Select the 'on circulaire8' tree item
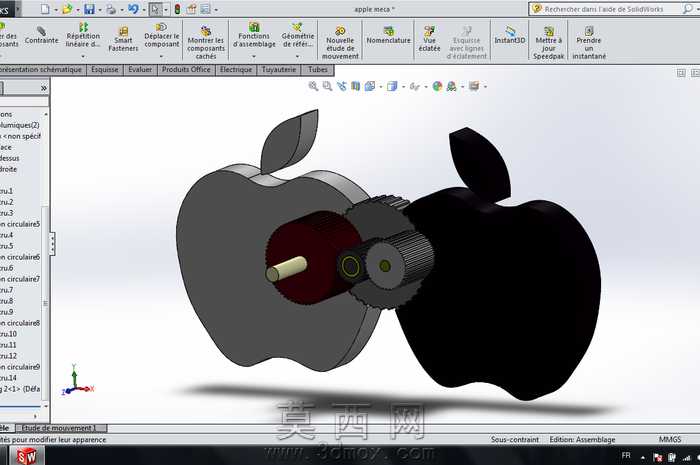The width and height of the screenshot is (700, 465). tap(20, 323)
